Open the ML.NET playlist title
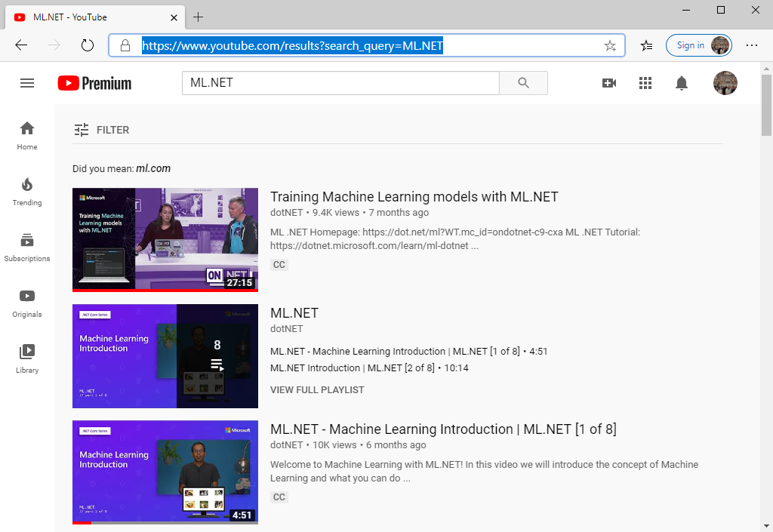Viewport: 773px width, 532px height. pos(294,313)
